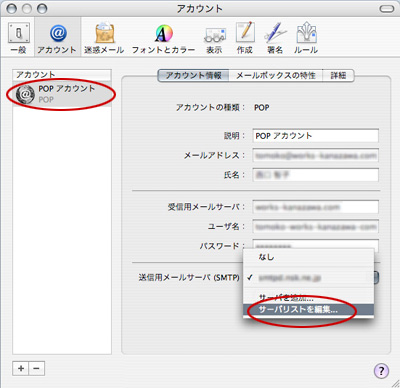Choose サーバリストを編集... menu item
Viewport: 400px width, 388px height.
[x=308, y=310]
